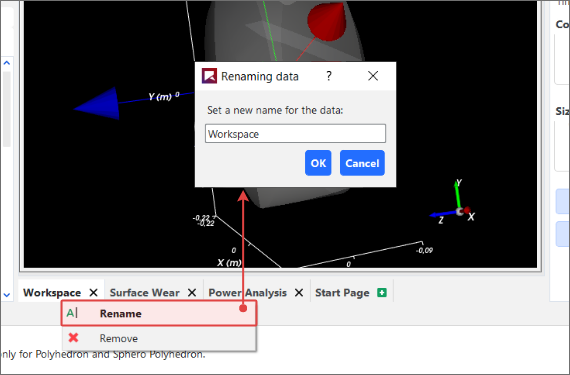Viewport: 570px width, 375px height.
Task: Click the XYZ orientation axis gizmo
Action: pos(453,202)
